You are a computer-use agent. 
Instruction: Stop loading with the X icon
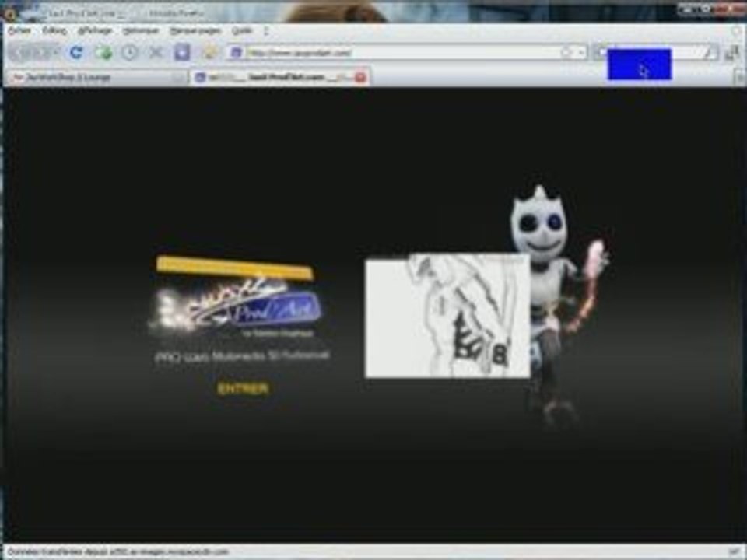[156, 52]
